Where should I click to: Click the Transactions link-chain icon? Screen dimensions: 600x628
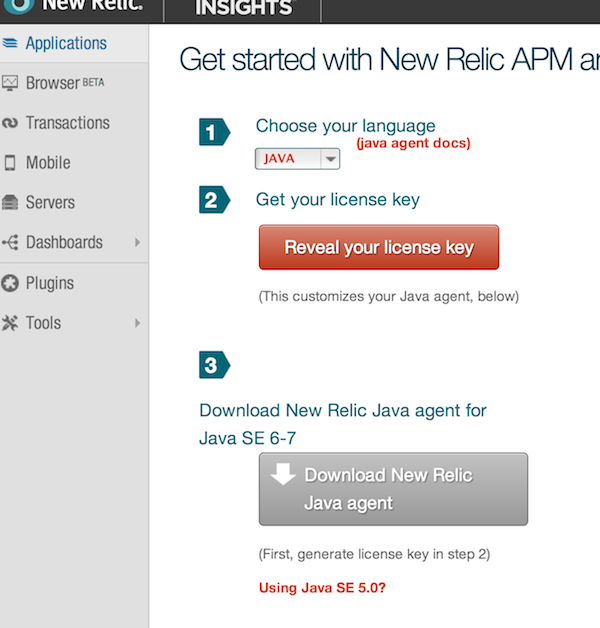coord(10,123)
